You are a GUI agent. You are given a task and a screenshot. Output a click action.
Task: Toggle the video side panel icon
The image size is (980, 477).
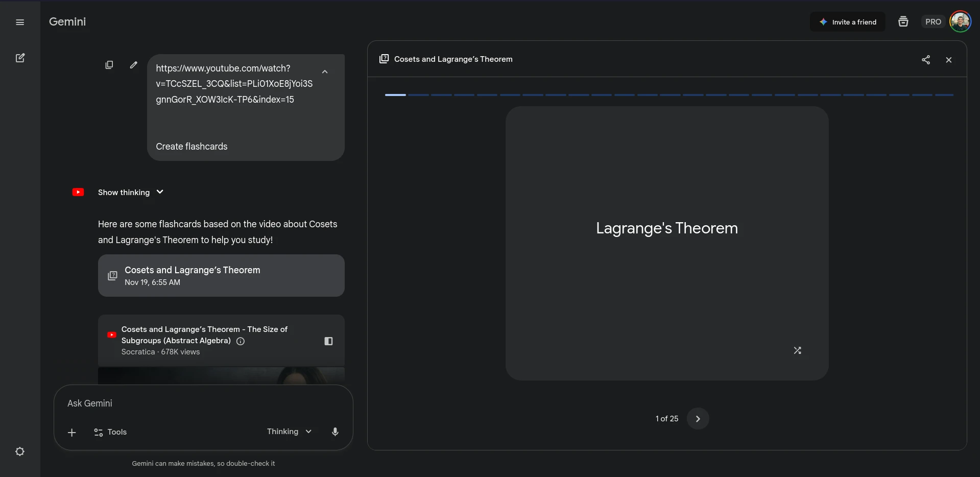pyautogui.click(x=328, y=341)
